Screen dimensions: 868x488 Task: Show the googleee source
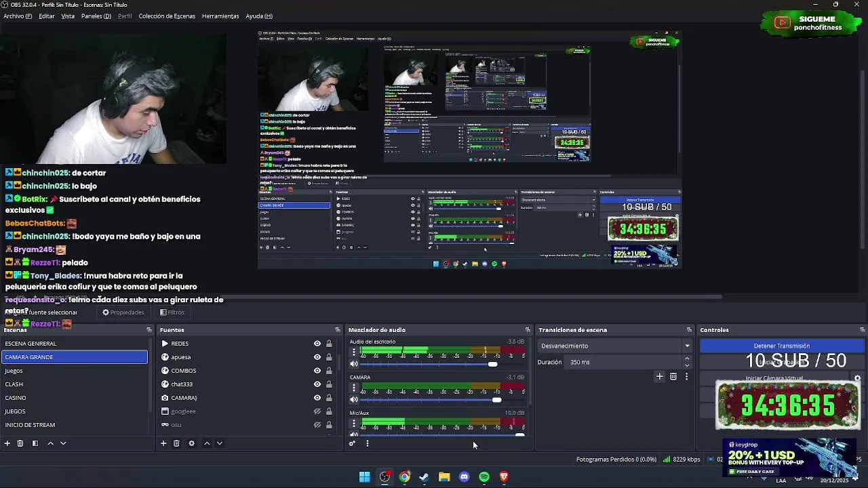(317, 411)
